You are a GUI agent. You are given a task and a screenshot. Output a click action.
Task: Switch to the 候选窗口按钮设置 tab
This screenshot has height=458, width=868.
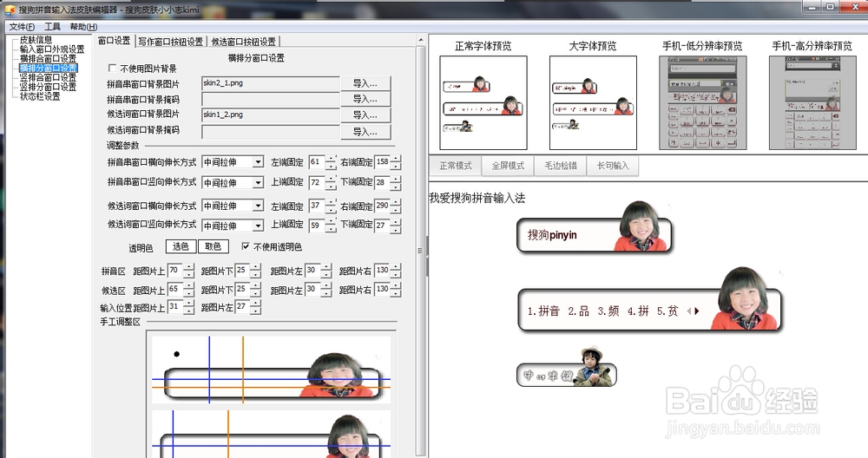(x=244, y=42)
